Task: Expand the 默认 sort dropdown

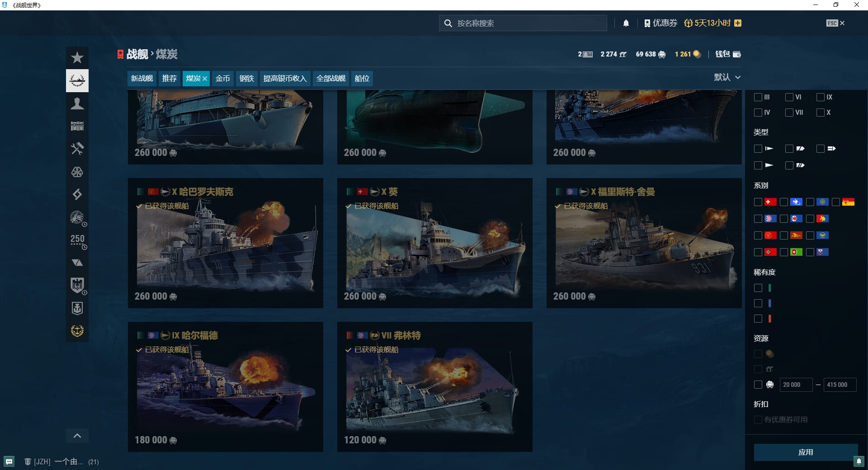Action: click(727, 77)
